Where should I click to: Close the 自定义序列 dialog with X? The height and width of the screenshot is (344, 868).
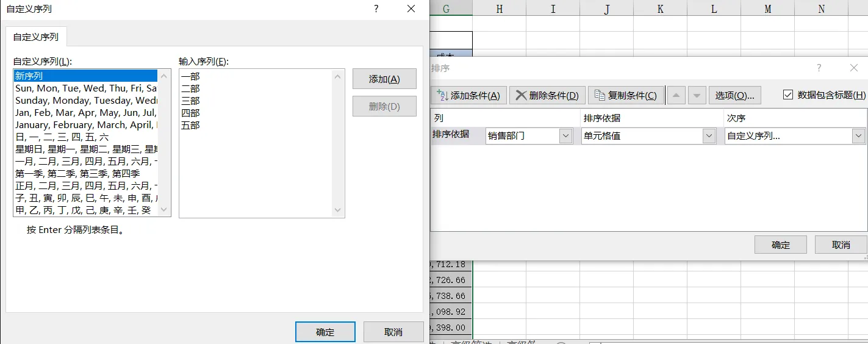(x=411, y=9)
